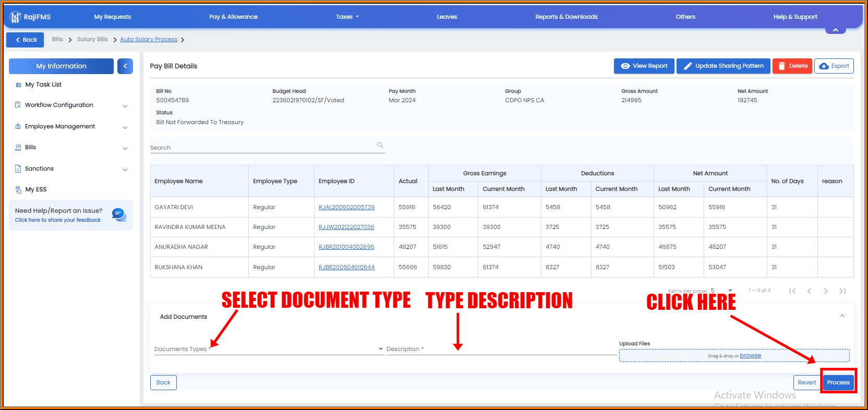Expand Sanctions sidebar menu
868x410 pixels.
pyautogui.click(x=125, y=170)
